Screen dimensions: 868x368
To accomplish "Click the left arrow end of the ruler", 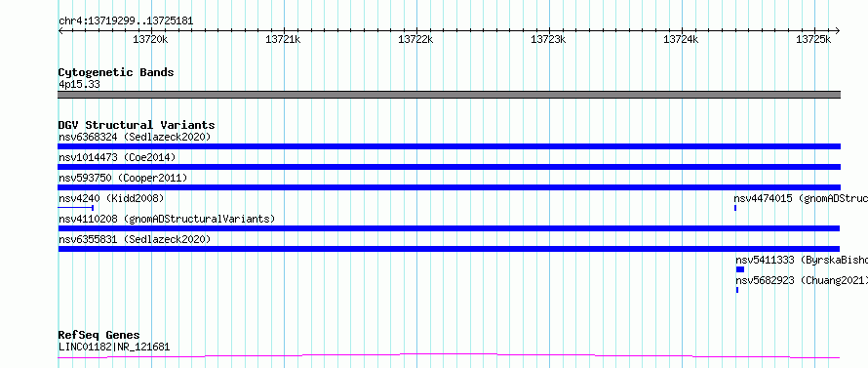I will tap(60, 31).
